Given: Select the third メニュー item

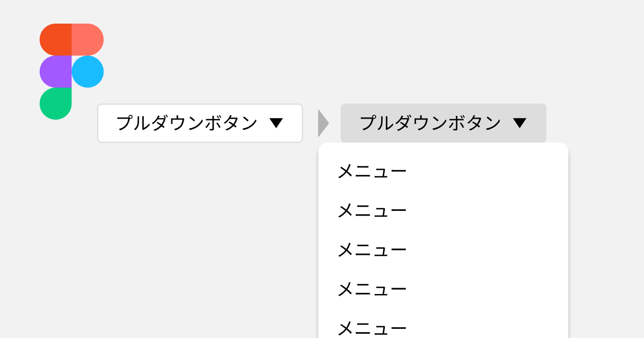Looking at the screenshot, I should tap(372, 249).
